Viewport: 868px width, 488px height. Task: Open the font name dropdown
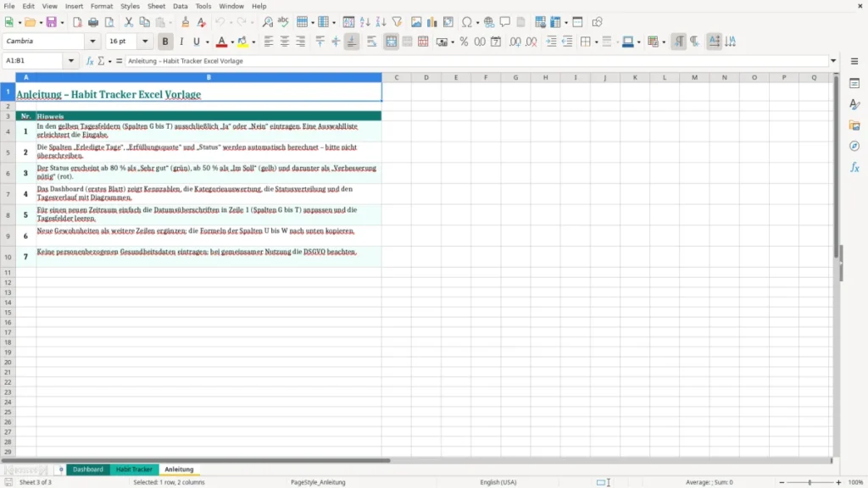(92, 42)
